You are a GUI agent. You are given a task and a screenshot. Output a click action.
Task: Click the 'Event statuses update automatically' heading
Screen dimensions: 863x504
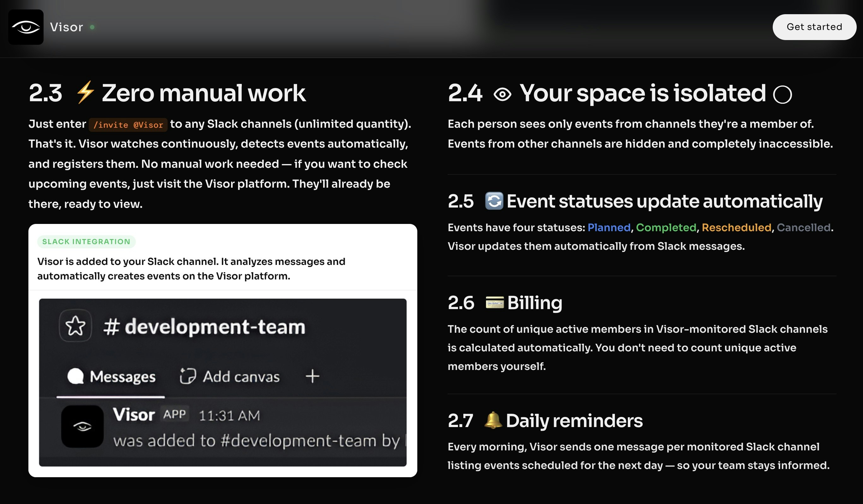pyautogui.click(x=664, y=201)
